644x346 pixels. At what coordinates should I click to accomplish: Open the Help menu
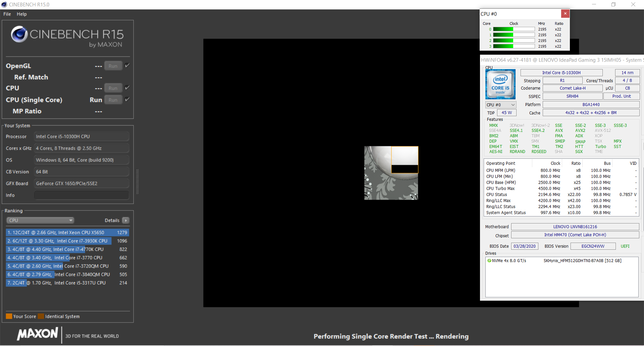[x=22, y=14]
